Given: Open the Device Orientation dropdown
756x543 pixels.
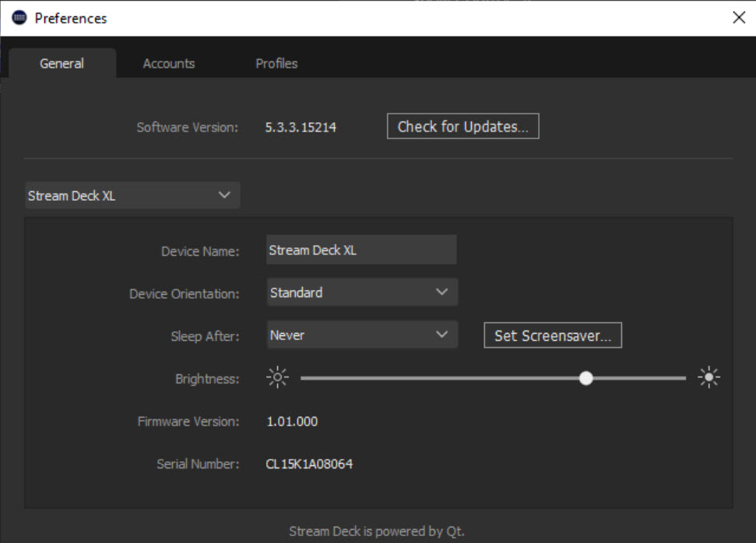Looking at the screenshot, I should point(362,293).
